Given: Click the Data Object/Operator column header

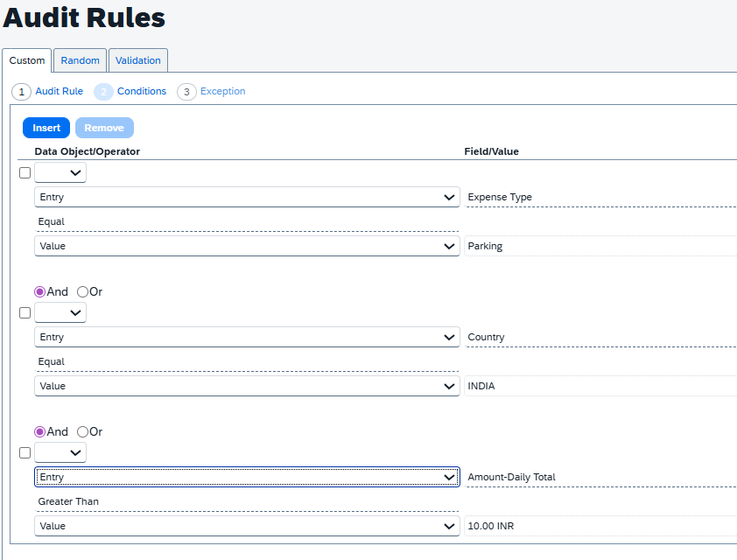Looking at the screenshot, I should (x=88, y=151).
